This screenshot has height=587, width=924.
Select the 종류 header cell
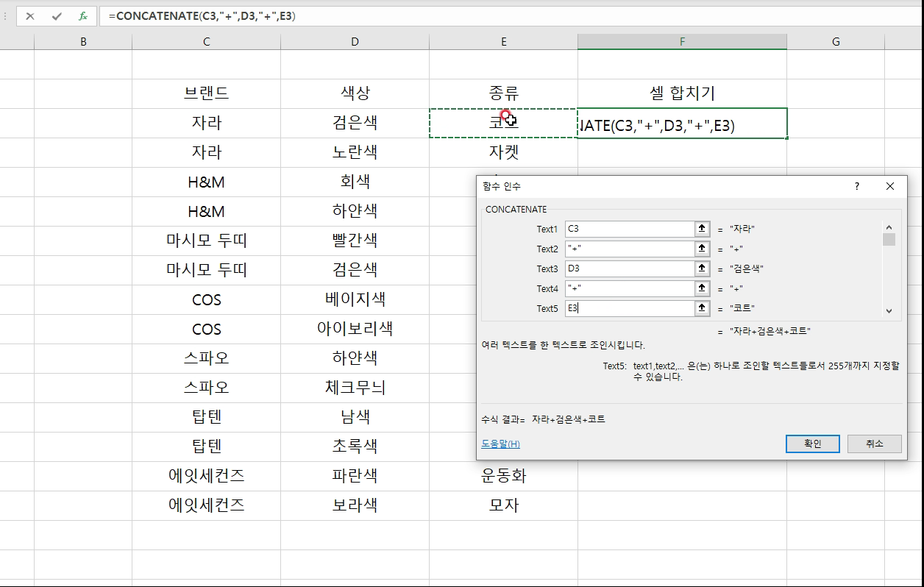503,93
